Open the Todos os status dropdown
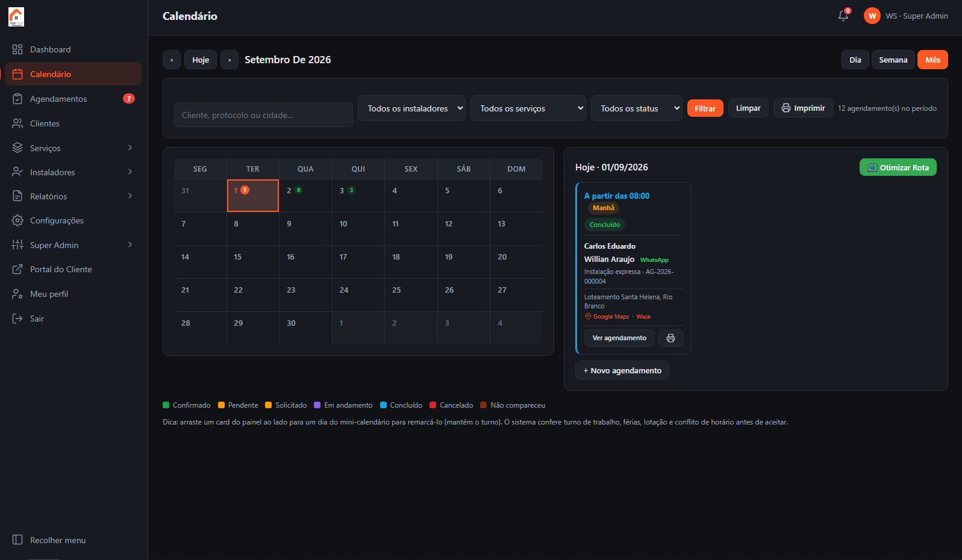Screen dimensions: 962x560 pyautogui.click(x=636, y=108)
